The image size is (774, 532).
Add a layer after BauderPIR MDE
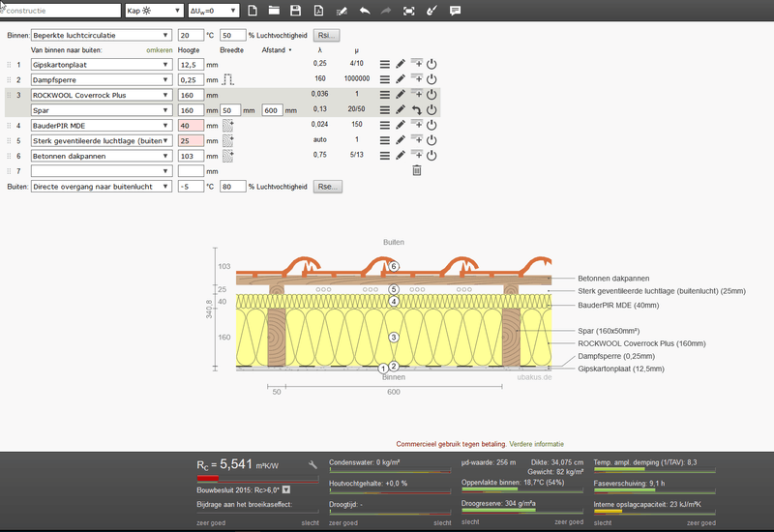[x=417, y=125]
